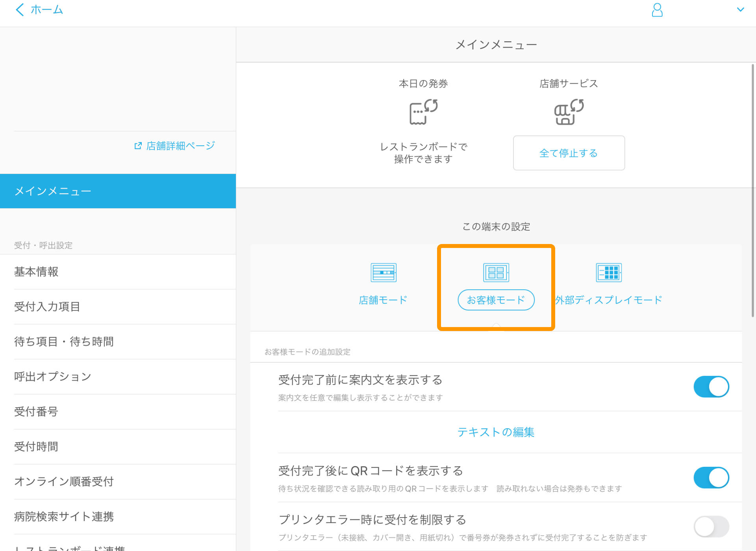The image size is (756, 551).
Task: Open 待ち項目・待ち時間 menu item
Action: pos(63,341)
